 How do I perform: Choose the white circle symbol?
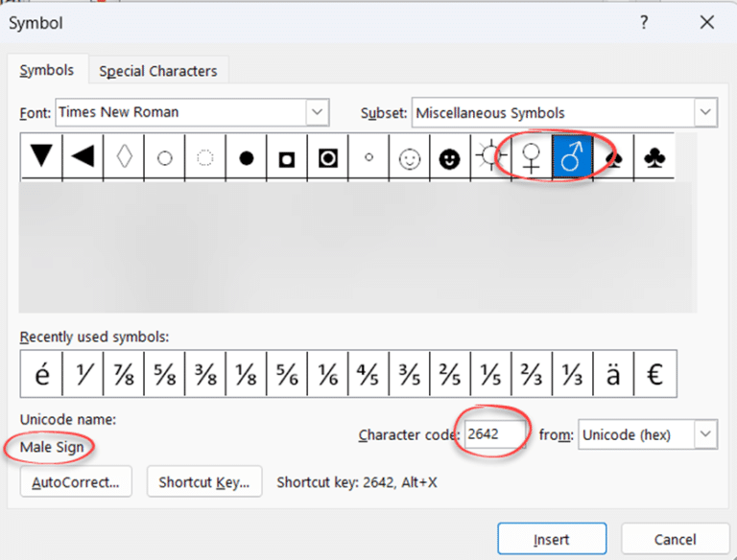point(164,156)
